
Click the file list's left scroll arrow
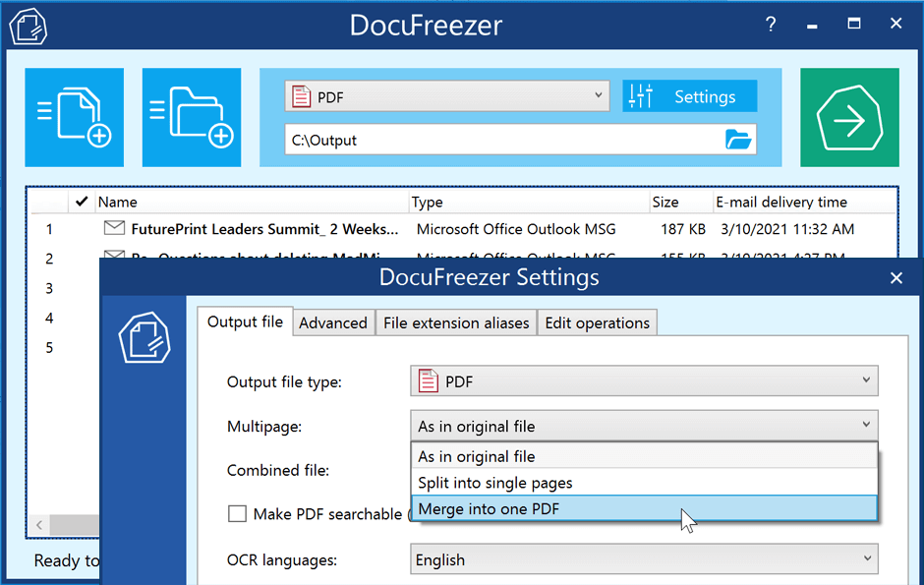[39, 524]
